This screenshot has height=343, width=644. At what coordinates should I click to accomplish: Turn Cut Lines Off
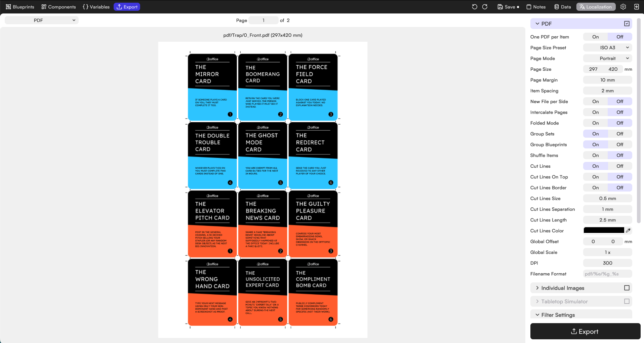point(620,166)
